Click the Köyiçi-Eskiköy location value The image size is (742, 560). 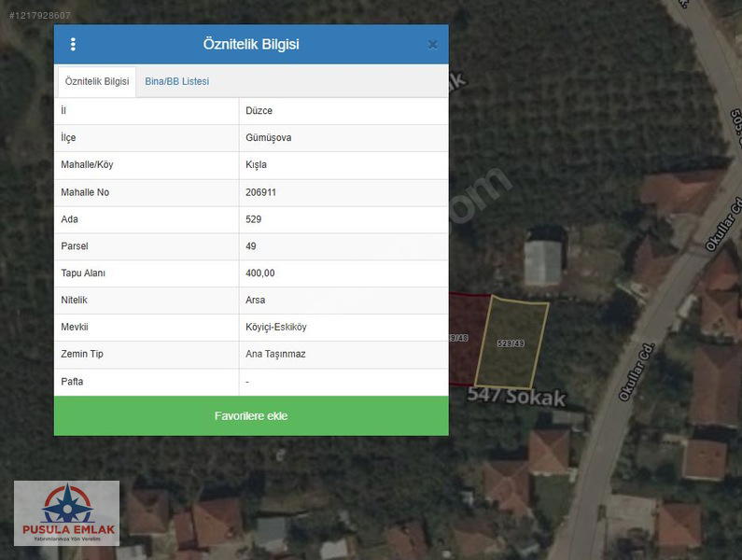coord(275,328)
